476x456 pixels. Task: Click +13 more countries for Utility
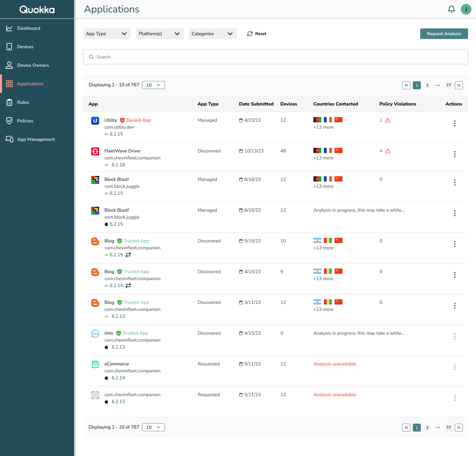[323, 127]
